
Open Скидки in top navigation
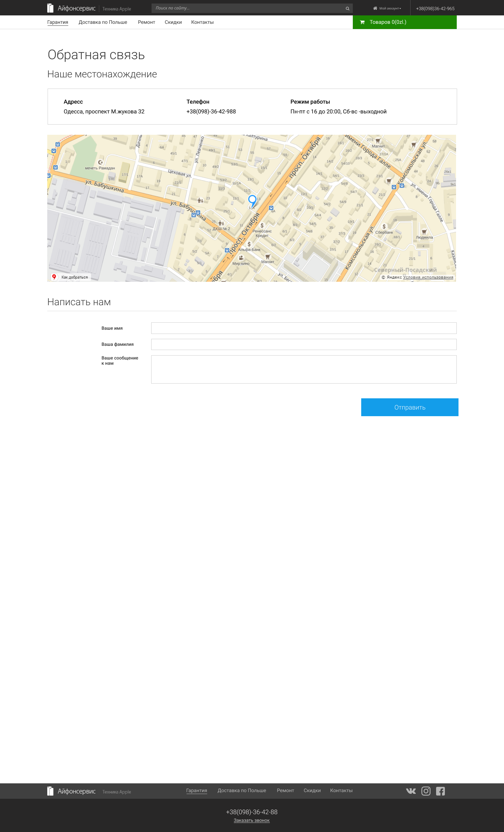(x=173, y=22)
